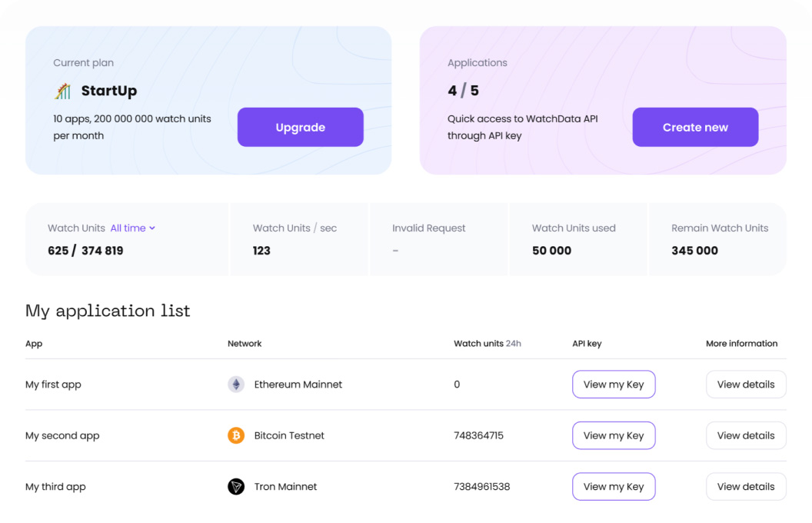Check details for My third app
This screenshot has height=523, width=812.
pos(746,486)
